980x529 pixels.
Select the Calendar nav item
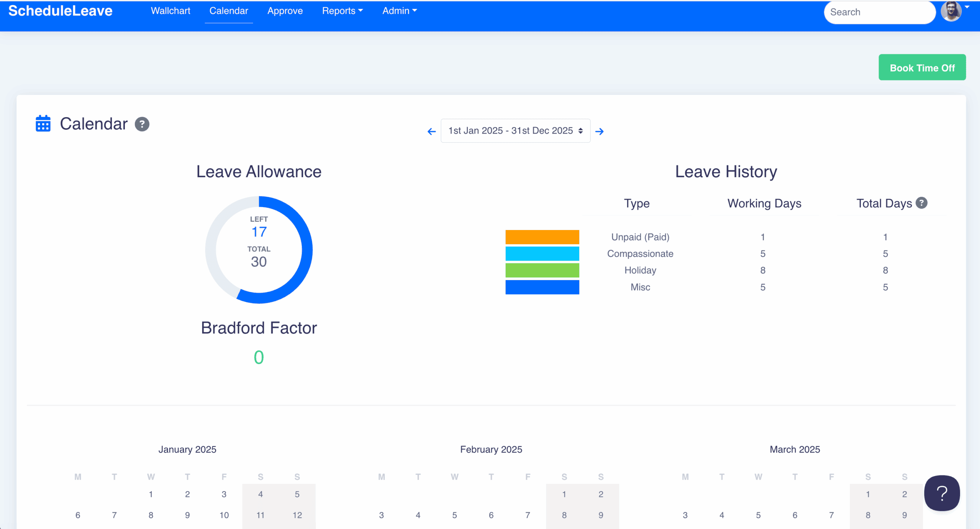point(229,11)
